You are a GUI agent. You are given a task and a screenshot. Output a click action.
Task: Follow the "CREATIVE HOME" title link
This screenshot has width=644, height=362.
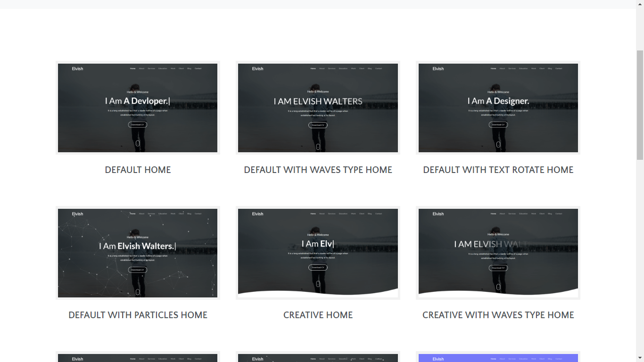(x=318, y=315)
